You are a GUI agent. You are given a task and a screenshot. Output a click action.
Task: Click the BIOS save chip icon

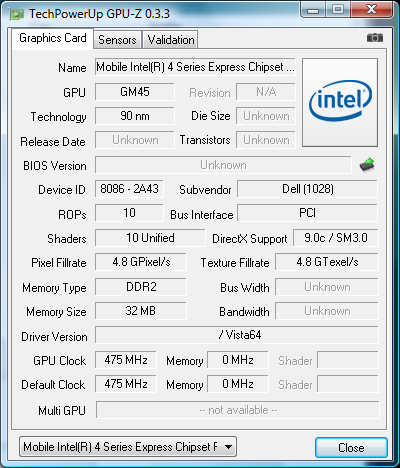tap(367, 165)
